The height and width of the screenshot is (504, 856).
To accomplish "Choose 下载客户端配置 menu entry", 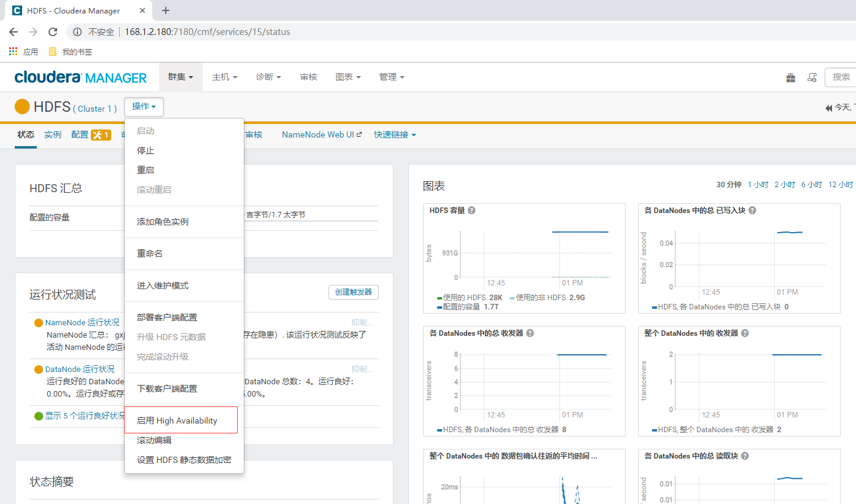I will pos(184,389).
